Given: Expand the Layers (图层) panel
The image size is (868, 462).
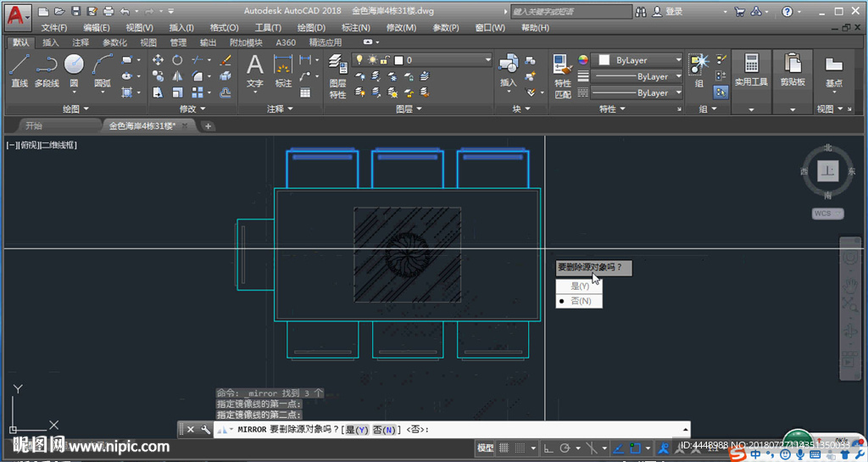Looking at the screenshot, I should (x=409, y=109).
